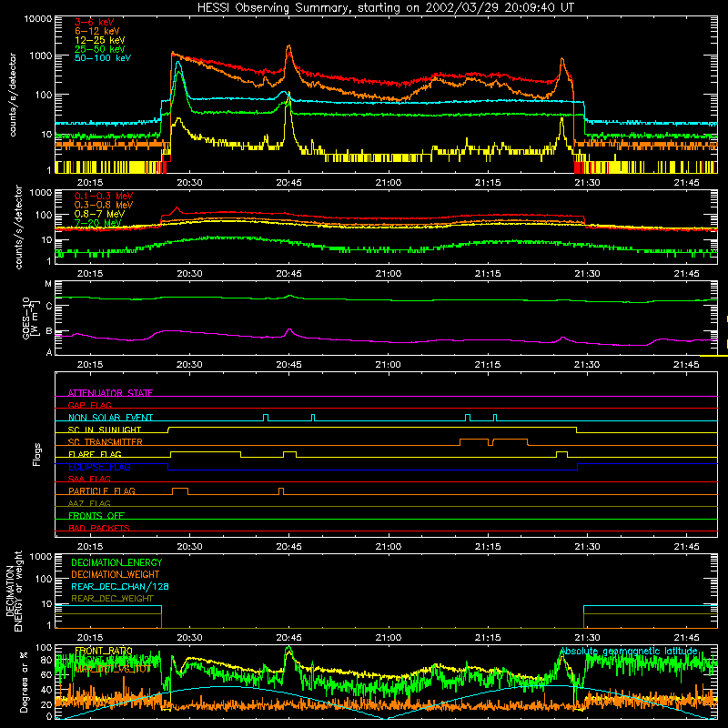
Task: Click the ECLIPSE_FLAG label
Action: pyautogui.click(x=99, y=467)
